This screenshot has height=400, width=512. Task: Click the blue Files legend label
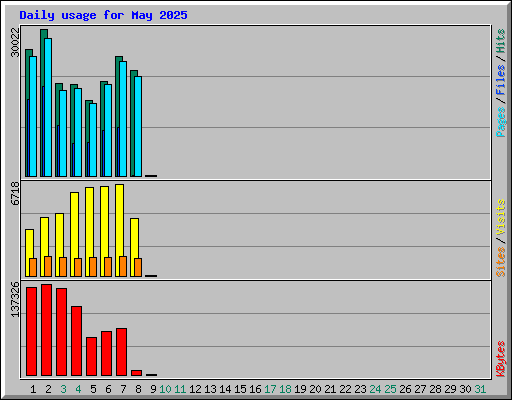tap(501, 80)
